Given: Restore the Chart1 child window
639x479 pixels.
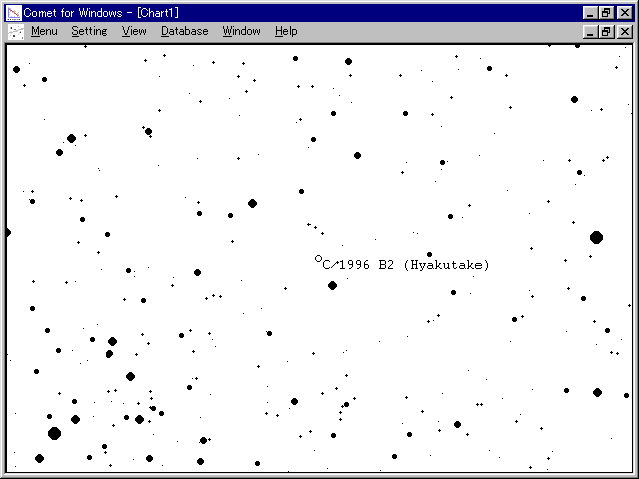Looking at the screenshot, I should click(607, 31).
